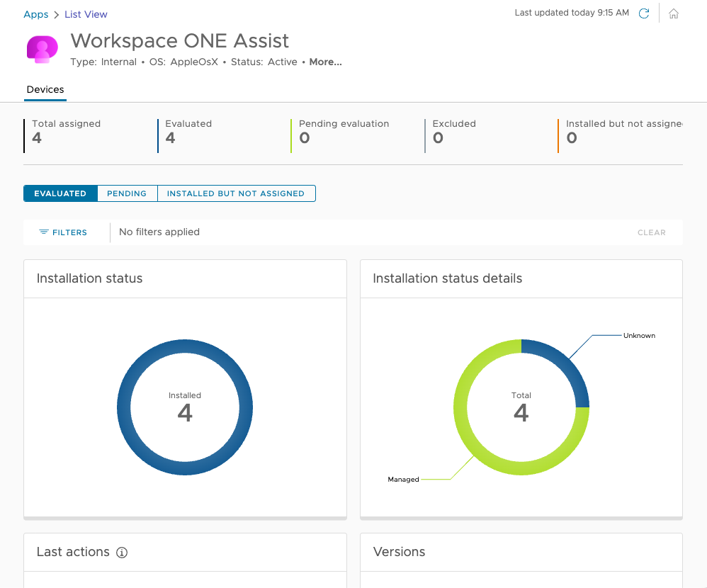
Task: Toggle Installed But Not Assigned view
Action: point(236,193)
